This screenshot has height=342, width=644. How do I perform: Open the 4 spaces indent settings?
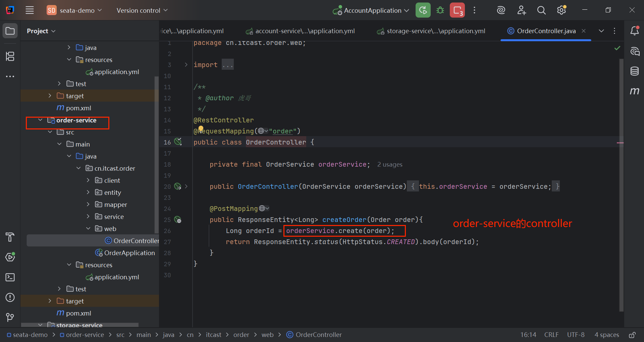coord(607,335)
